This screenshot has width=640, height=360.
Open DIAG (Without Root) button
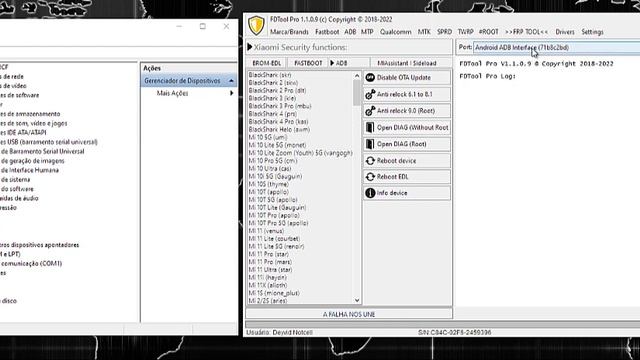407,127
